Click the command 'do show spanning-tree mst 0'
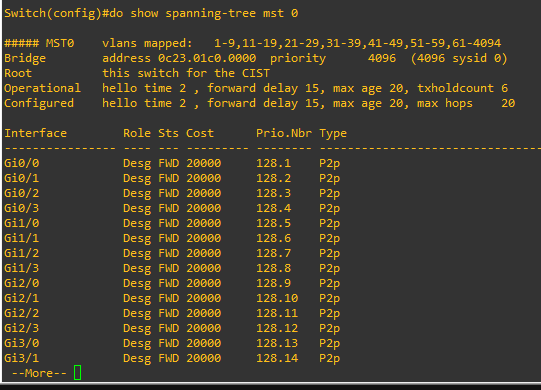The height and width of the screenshot is (390, 541). point(204,13)
